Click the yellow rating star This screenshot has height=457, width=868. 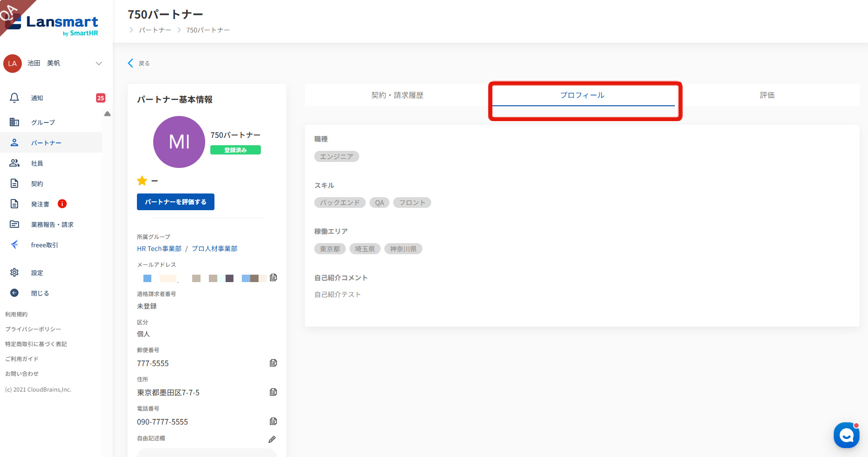click(x=142, y=180)
